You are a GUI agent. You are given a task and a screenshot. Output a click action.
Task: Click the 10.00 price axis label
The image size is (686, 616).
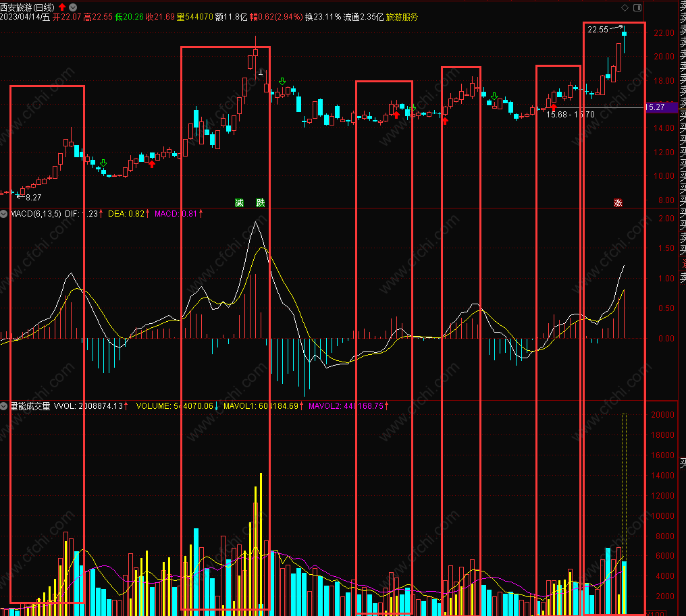pos(664,176)
